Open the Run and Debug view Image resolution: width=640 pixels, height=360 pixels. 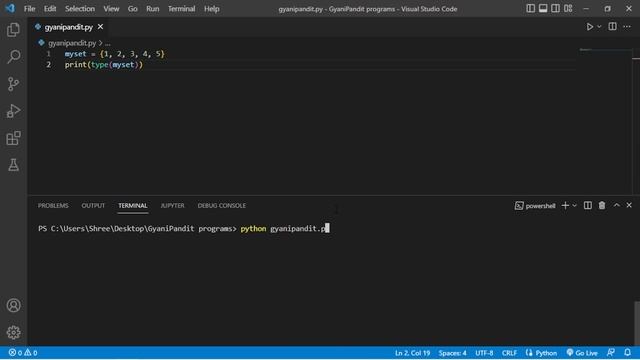(13, 111)
